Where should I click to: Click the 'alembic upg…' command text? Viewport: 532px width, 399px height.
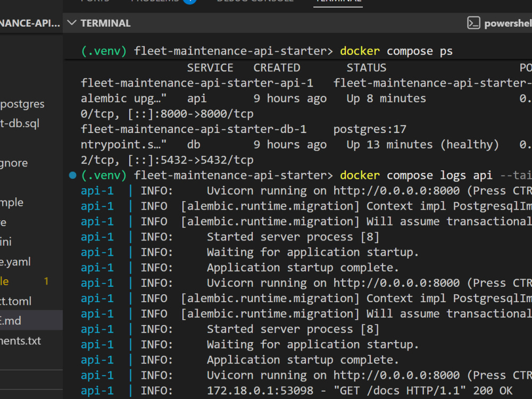coord(123,98)
